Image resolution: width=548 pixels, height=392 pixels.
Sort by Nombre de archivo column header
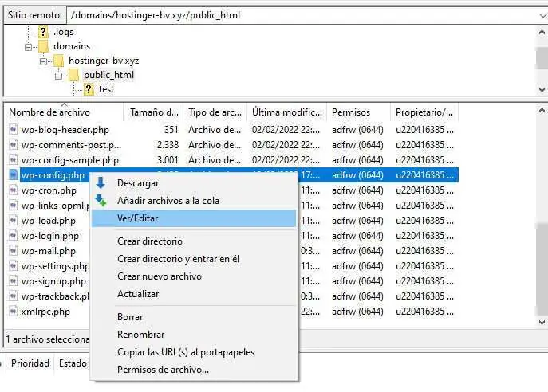point(49,112)
